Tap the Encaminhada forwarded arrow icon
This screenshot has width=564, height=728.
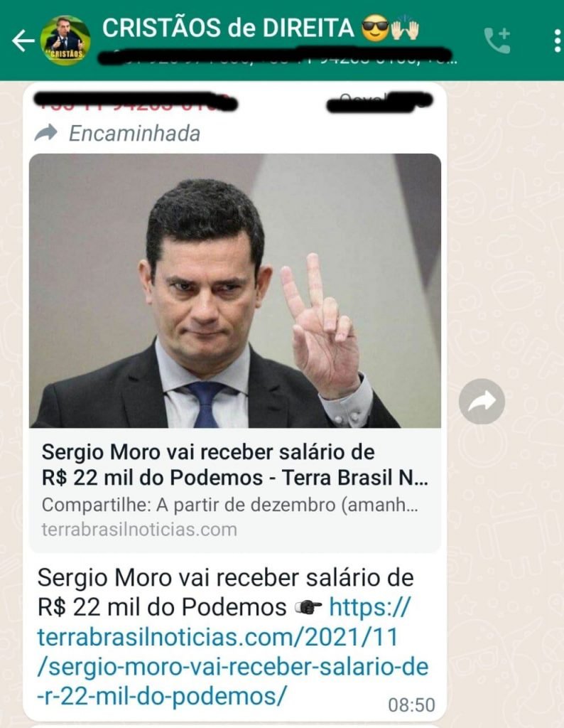(46, 133)
